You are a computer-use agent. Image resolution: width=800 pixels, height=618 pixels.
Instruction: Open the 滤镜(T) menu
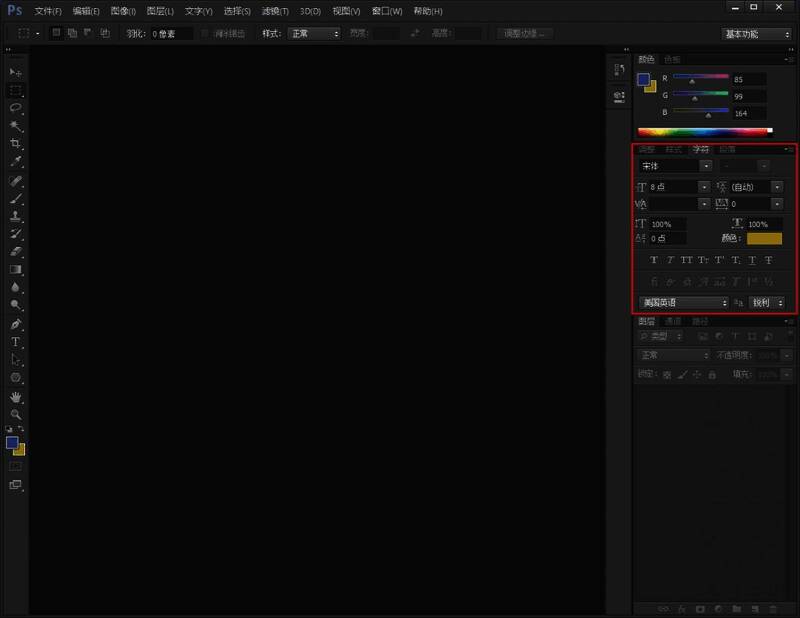(x=275, y=11)
